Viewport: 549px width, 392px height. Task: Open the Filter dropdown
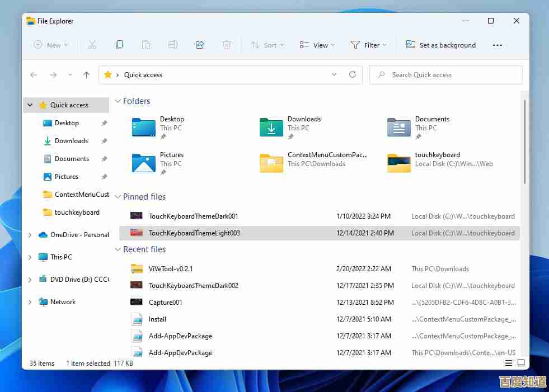(368, 45)
